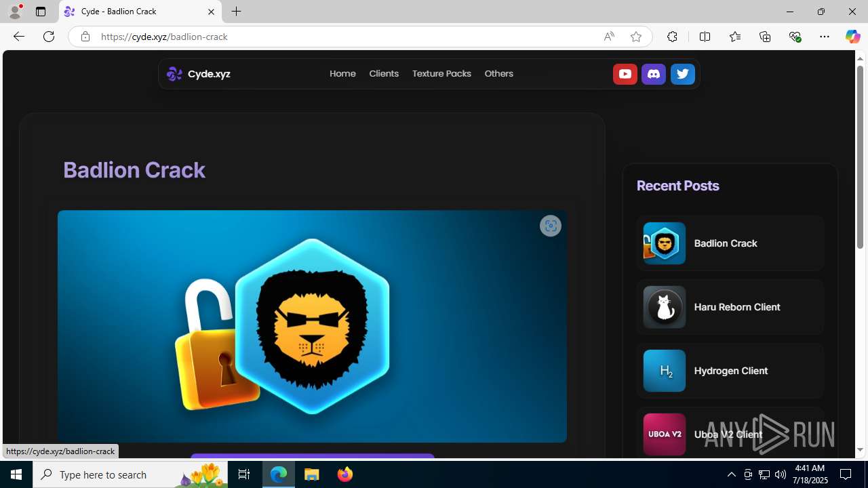
Task: View site information lock icon
Action: click(85, 37)
